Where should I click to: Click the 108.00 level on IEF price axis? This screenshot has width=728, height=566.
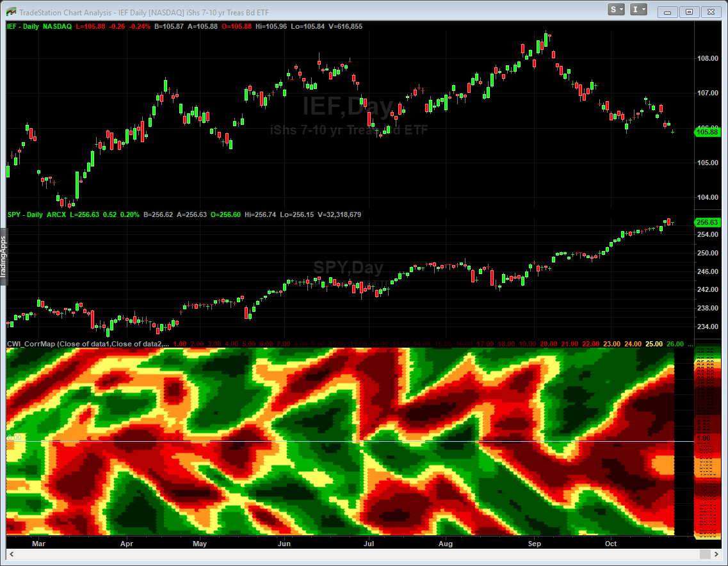[x=708, y=58]
